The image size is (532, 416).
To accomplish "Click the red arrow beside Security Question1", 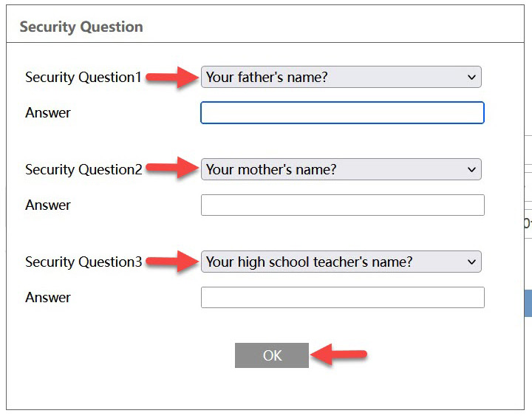I will [172, 77].
